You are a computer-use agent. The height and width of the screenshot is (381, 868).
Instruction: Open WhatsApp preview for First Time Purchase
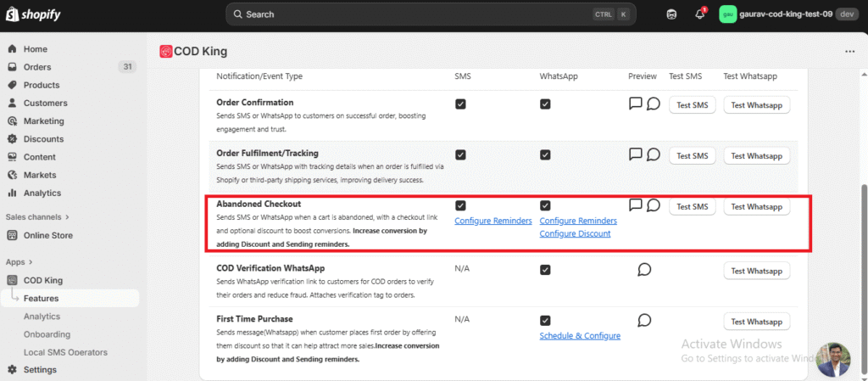click(644, 320)
